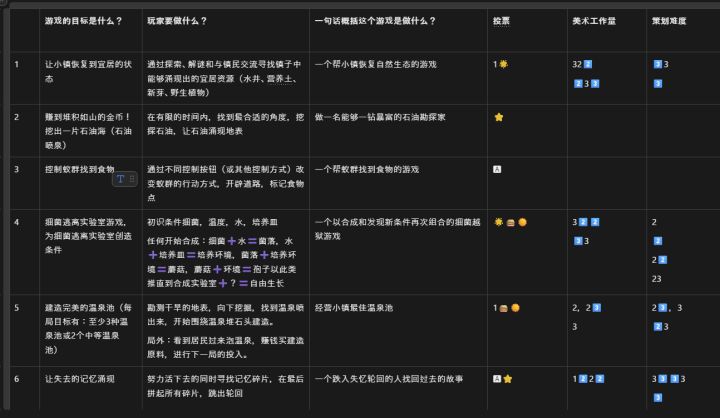The width and height of the screenshot is (720, 418).
Task: Click the sun emoji in row 4 vote cell
Action: 499,222
